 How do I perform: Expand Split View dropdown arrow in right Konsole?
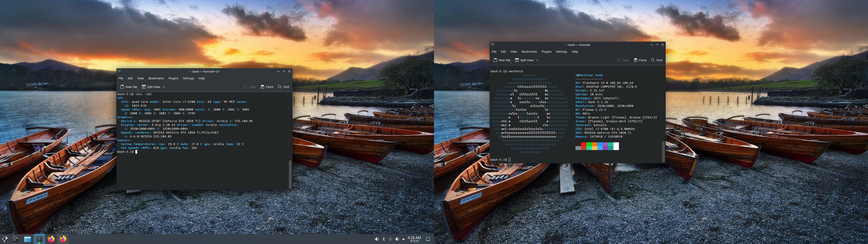click(537, 60)
